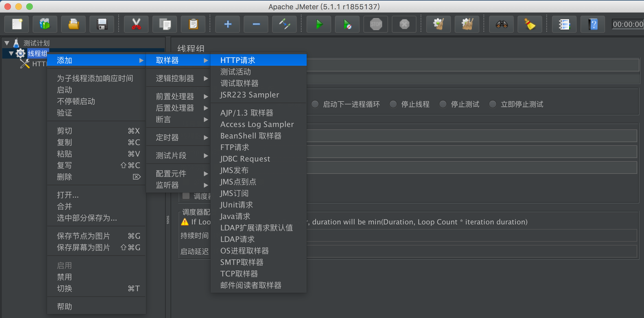Click the Search binoculars icon

tap(502, 24)
